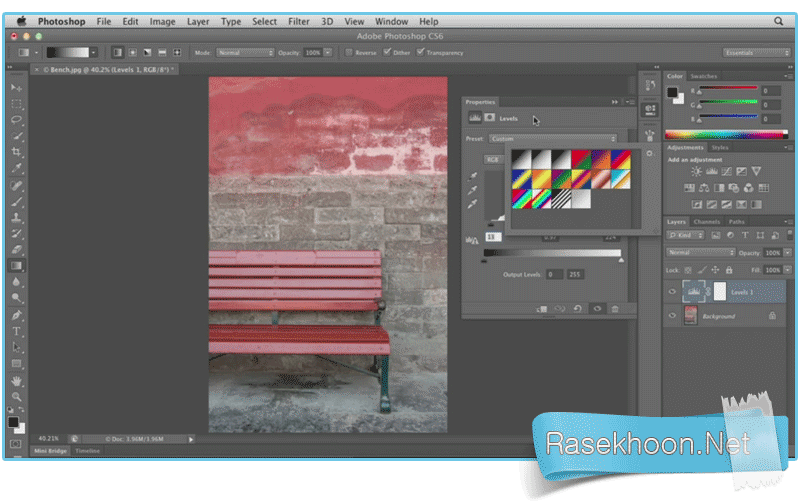Select the Dodge tool
Screen dimensions: 800x503
(16, 297)
